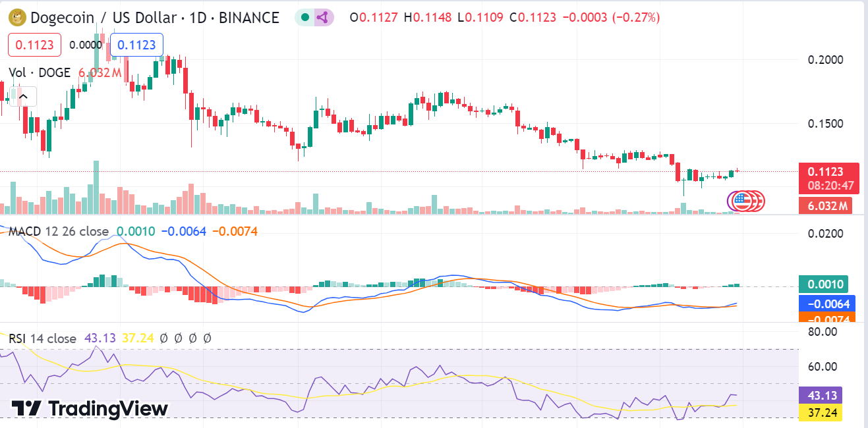Click the green 0.0010 MACD legend value
The height and width of the screenshot is (428, 868).
pos(136,232)
